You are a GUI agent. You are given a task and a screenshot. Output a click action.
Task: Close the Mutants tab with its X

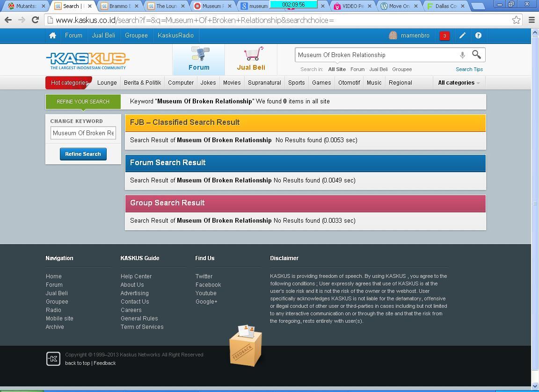coord(44,6)
